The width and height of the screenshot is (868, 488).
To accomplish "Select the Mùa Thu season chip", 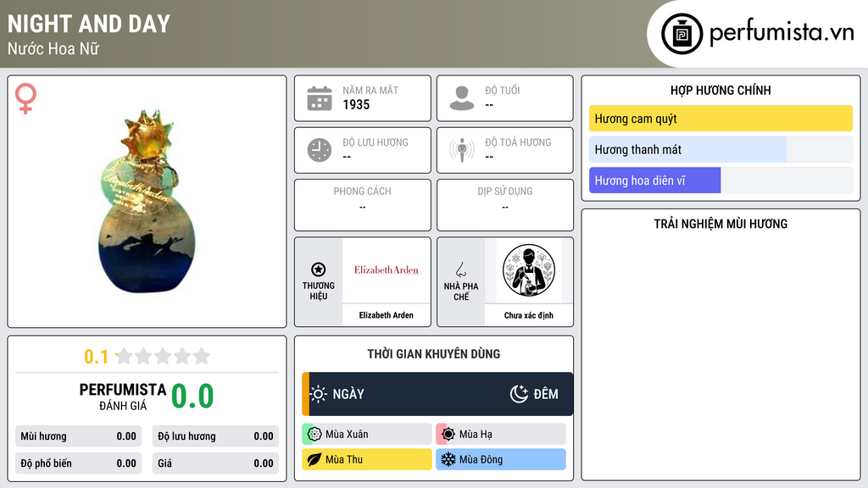I will point(367,459).
